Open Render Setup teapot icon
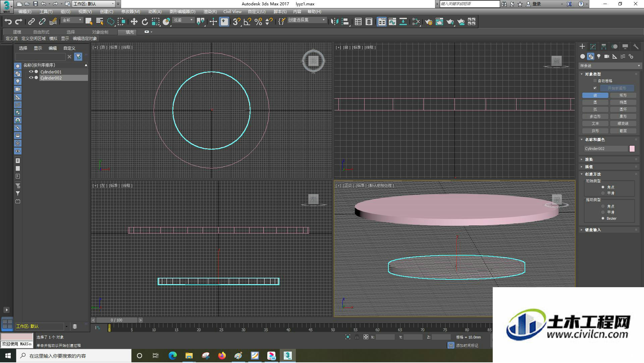This screenshot has height=363, width=644. (429, 22)
